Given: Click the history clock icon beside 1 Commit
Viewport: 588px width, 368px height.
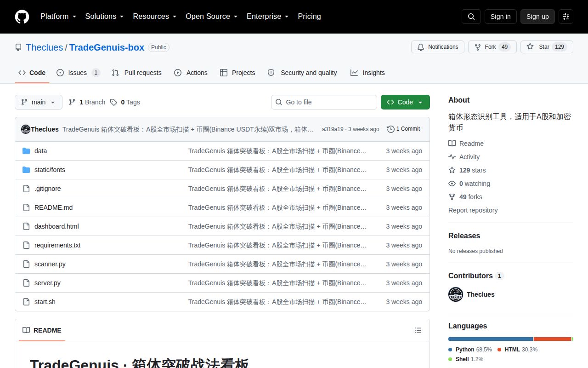Looking at the screenshot, I should [x=391, y=129].
